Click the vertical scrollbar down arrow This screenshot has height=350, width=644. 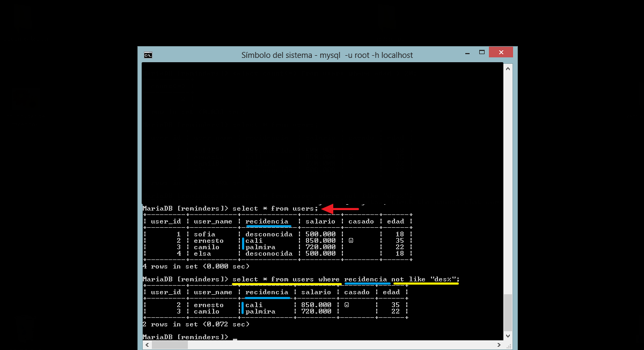pos(508,337)
